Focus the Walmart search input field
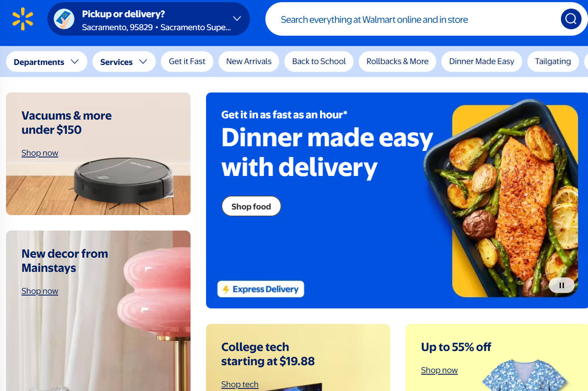The height and width of the screenshot is (391, 588). 413,19
